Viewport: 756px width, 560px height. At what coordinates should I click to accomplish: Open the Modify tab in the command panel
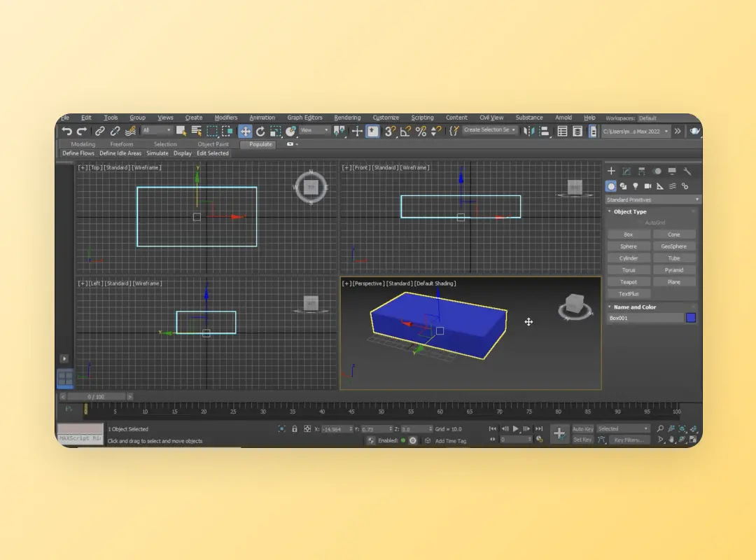(x=626, y=171)
